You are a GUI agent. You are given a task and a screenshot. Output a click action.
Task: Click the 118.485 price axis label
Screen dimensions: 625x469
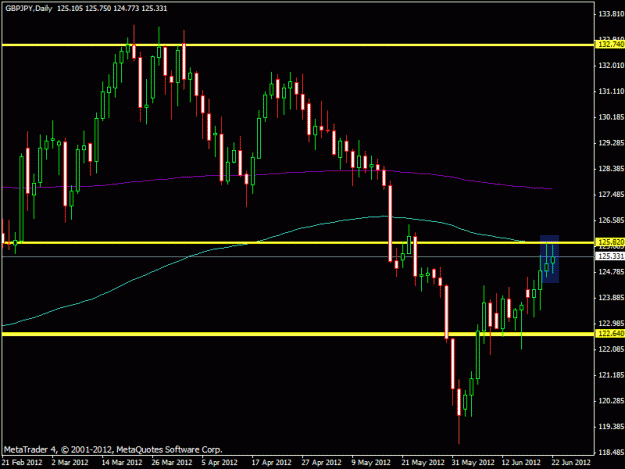click(x=611, y=453)
